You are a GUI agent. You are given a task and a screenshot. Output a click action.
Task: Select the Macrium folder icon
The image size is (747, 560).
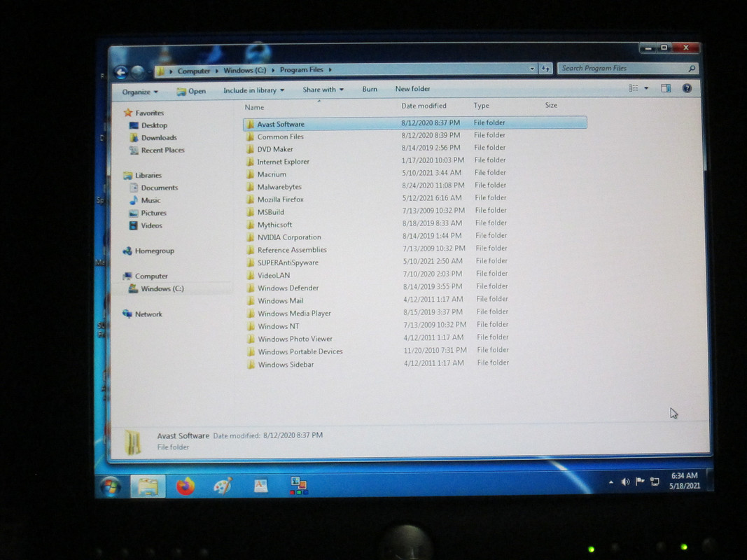click(250, 174)
